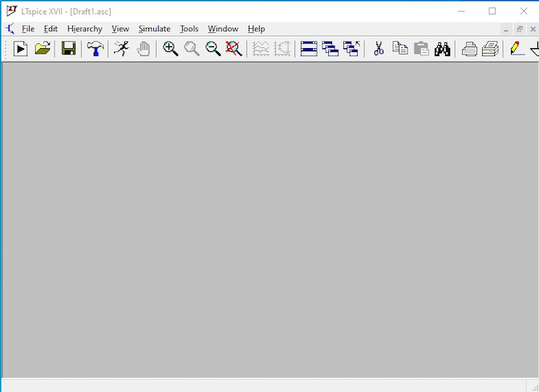Screen dimensions: 539x392
Task: Tile windows using the tile icon
Action: click(x=309, y=49)
